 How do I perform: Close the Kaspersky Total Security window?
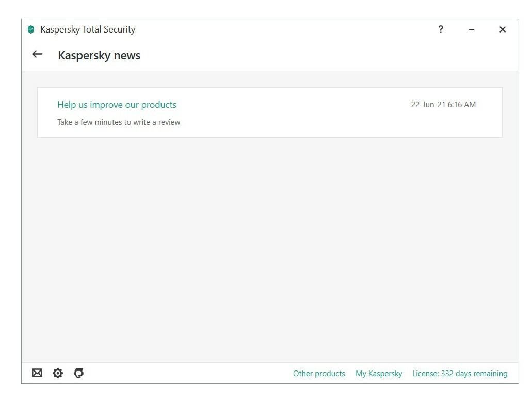tap(503, 29)
